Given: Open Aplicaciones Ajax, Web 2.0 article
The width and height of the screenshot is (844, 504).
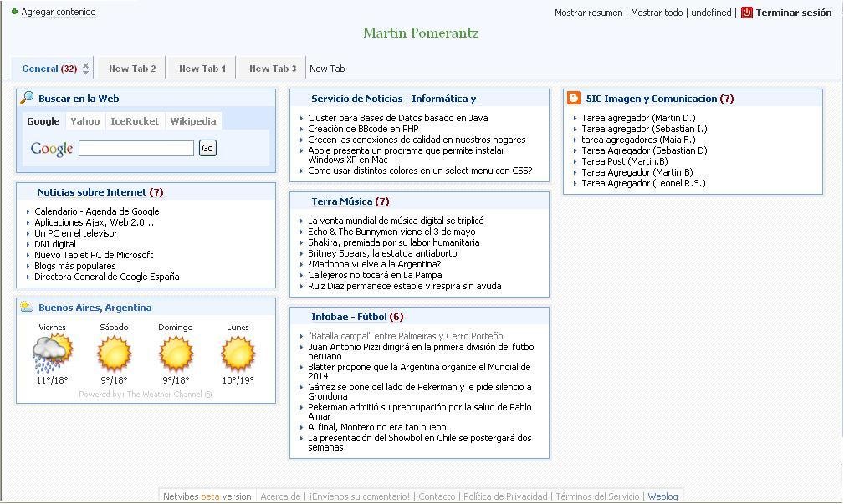Looking at the screenshot, I should click(95, 222).
